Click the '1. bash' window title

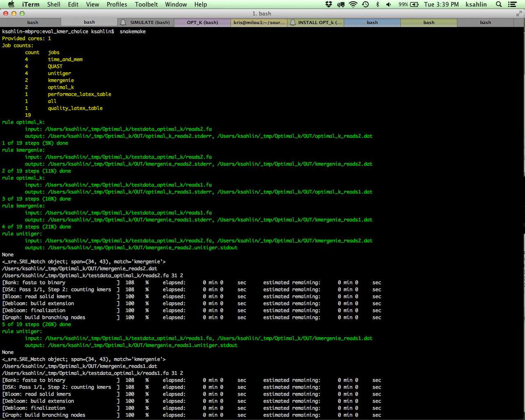click(x=262, y=14)
